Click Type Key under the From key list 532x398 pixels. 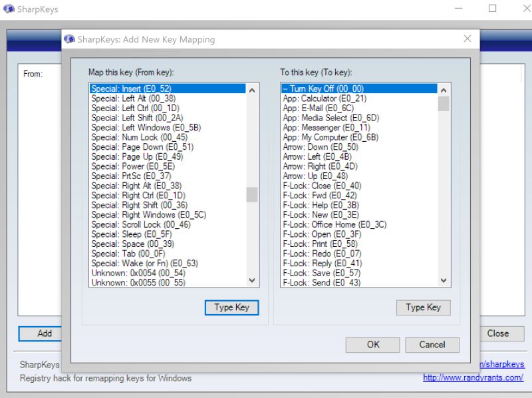click(231, 307)
